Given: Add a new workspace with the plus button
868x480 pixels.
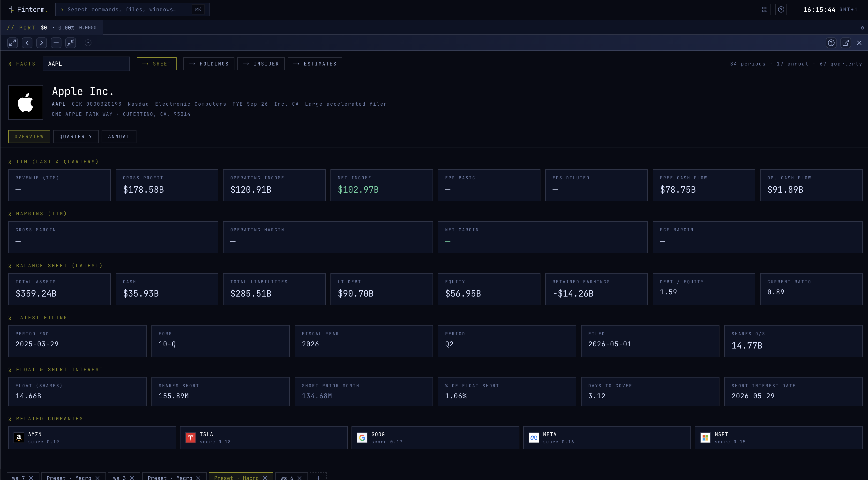Looking at the screenshot, I should 318,477.
